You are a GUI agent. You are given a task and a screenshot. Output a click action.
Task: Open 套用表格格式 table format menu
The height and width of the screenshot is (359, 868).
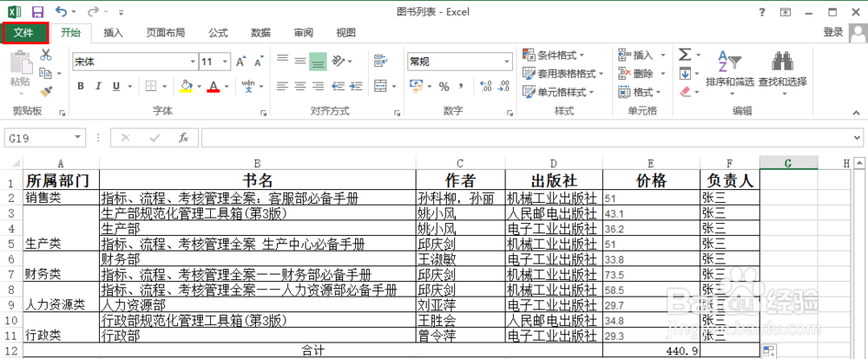(563, 73)
